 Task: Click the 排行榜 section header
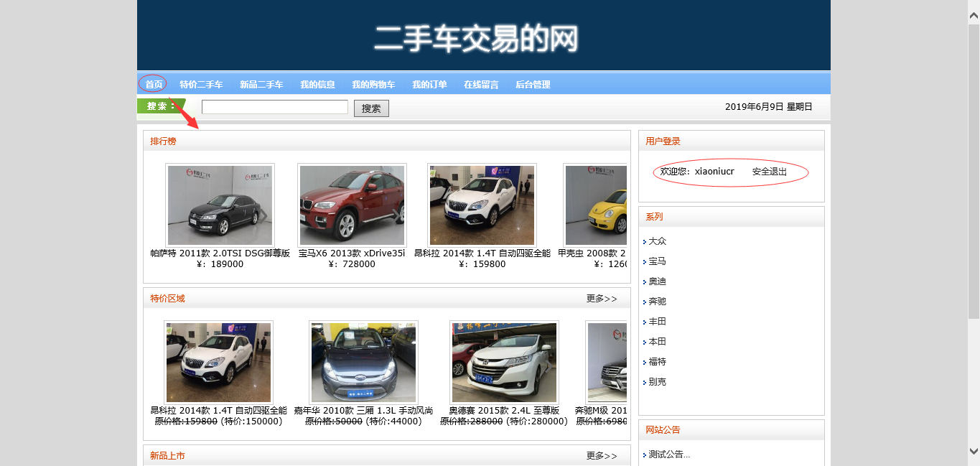163,141
